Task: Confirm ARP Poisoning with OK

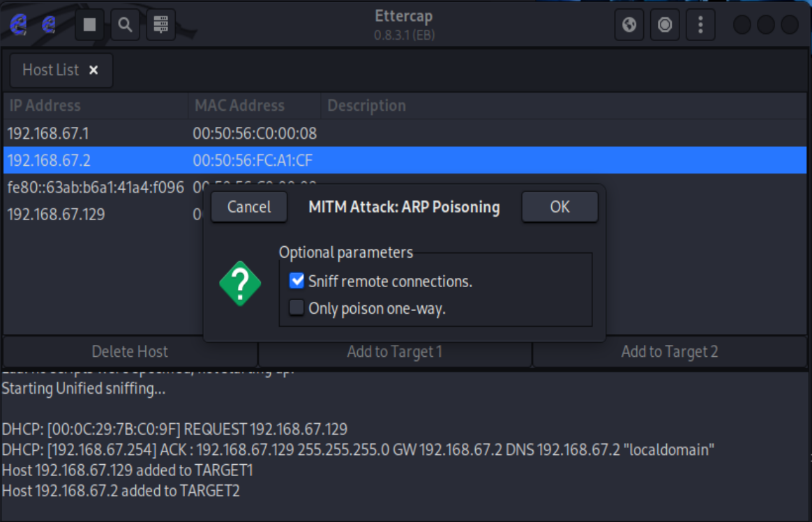Action: pos(559,207)
